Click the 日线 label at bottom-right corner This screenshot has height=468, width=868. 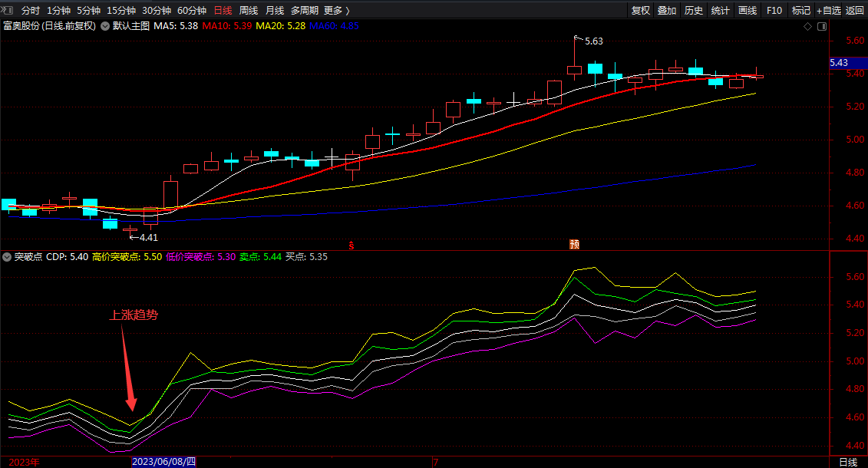coord(848,462)
